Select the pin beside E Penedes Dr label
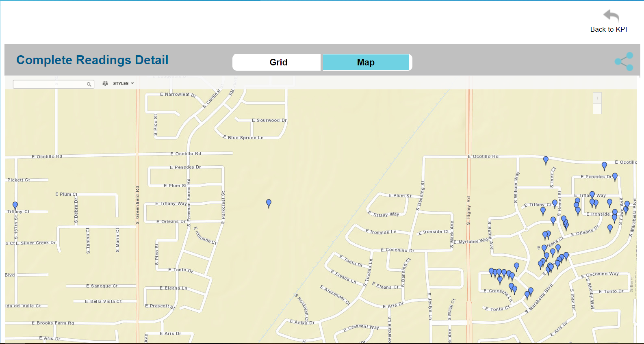The image size is (644, 344). (x=615, y=177)
